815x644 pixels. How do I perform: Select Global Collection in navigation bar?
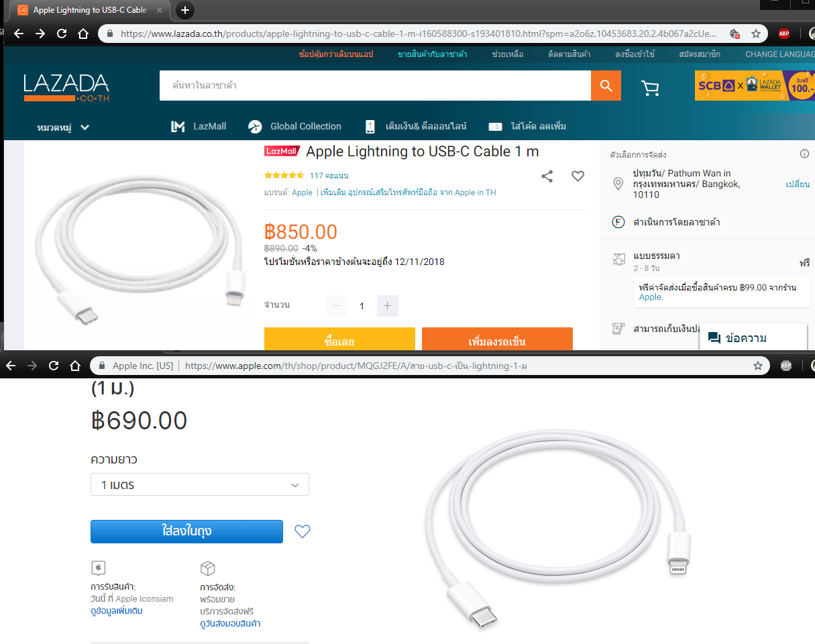(294, 126)
